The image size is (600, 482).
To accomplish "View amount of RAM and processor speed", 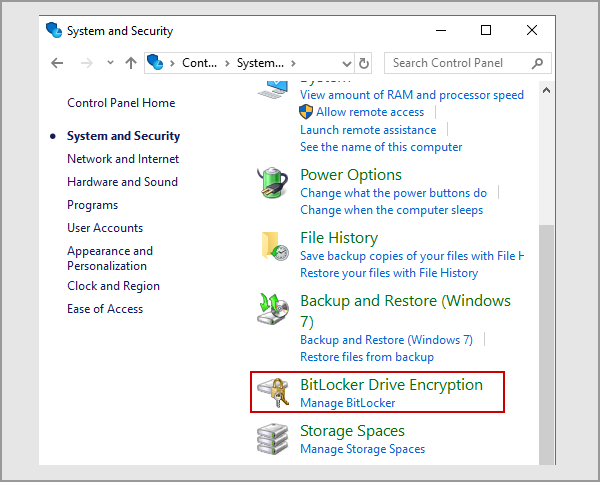I will point(412,95).
